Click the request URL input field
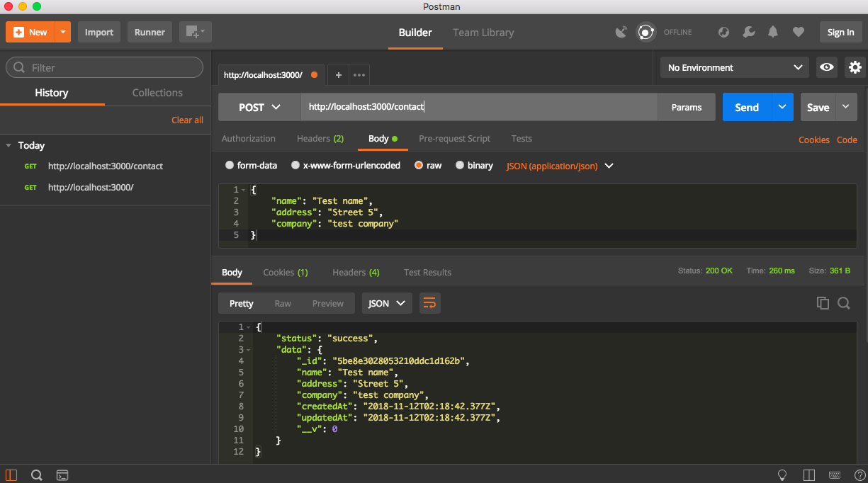Image resolution: width=868 pixels, height=483 pixels. click(x=479, y=108)
